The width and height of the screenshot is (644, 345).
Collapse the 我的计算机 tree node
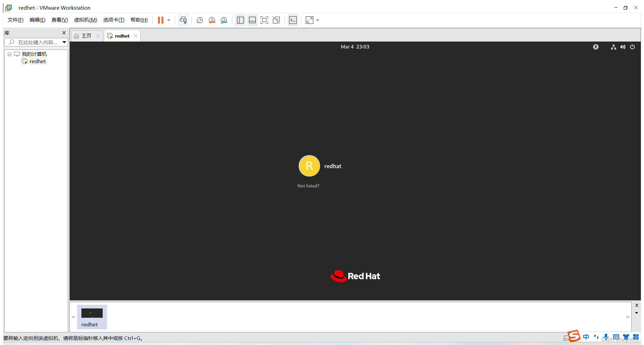point(9,54)
